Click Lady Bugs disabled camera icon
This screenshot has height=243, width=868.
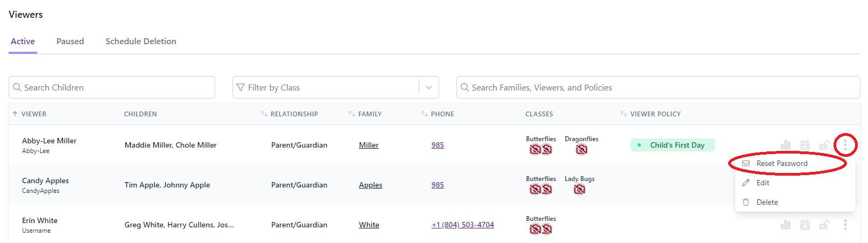click(x=579, y=190)
